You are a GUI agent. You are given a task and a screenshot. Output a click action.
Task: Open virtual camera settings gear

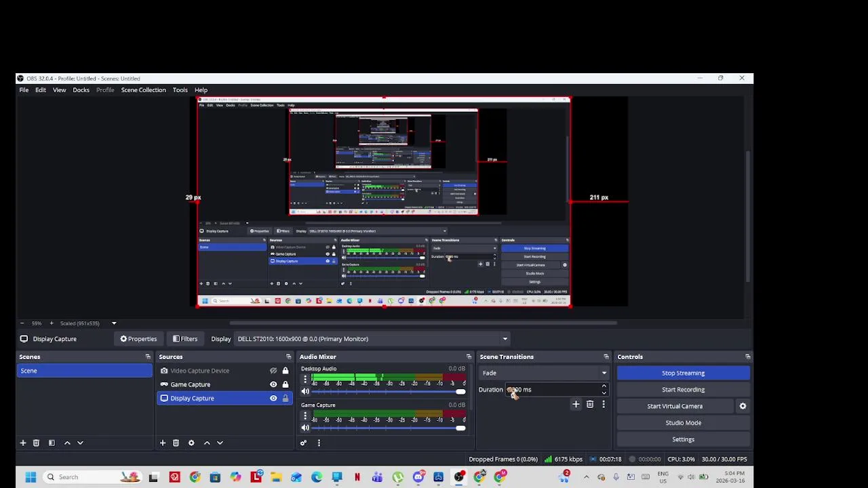[743, 406]
